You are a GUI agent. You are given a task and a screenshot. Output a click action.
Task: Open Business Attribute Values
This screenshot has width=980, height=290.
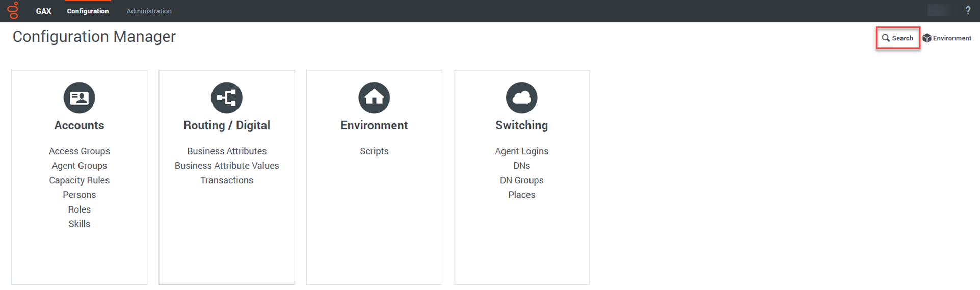click(227, 166)
